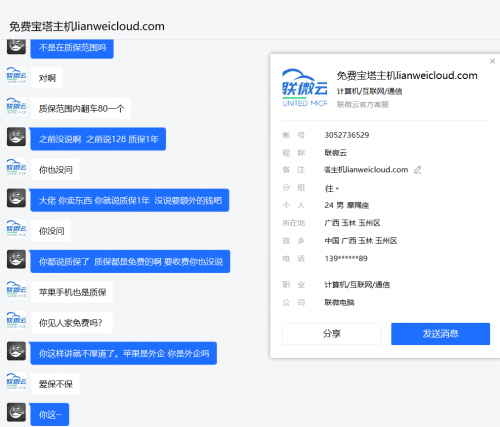Click the avatar beside message 你也没问
This screenshot has height=427, width=500.
[16, 167]
